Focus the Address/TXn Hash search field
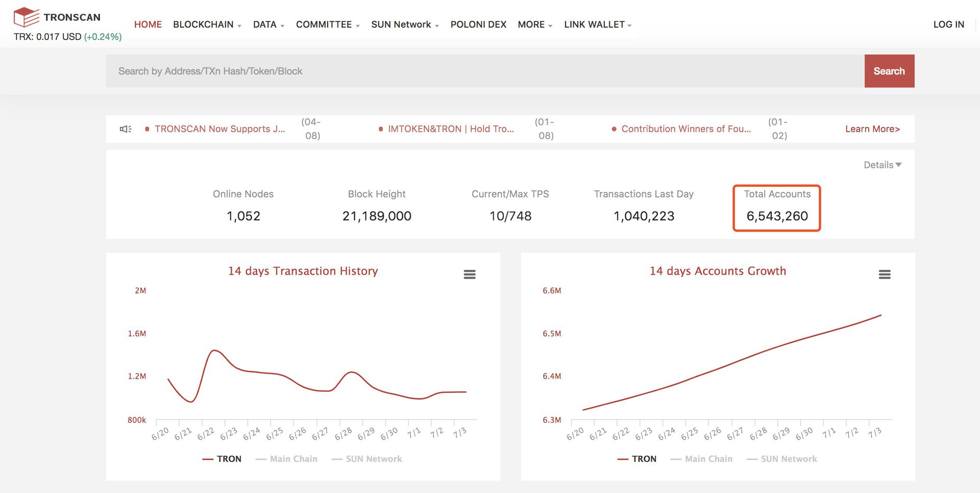This screenshot has height=493, width=980. coord(485,71)
